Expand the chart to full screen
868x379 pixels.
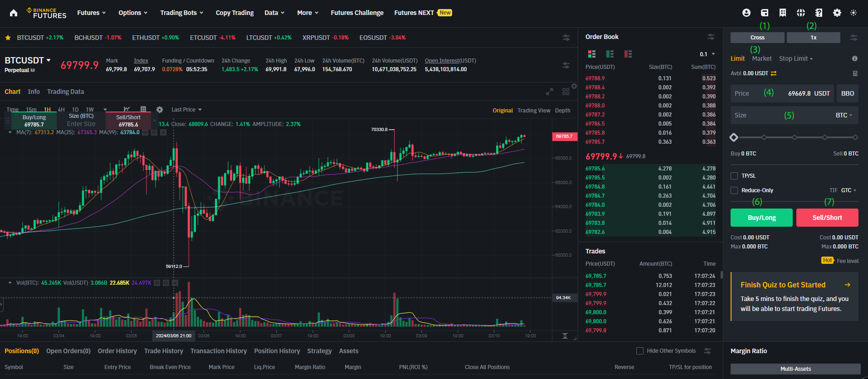pyautogui.click(x=550, y=92)
